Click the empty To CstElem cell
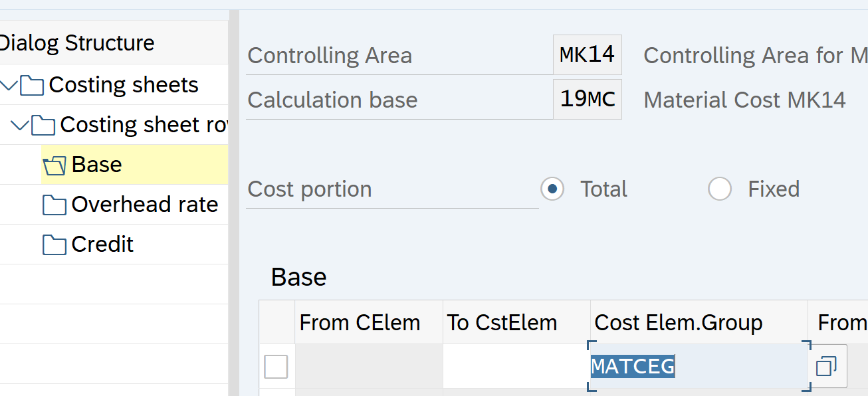This screenshot has width=868, height=396. click(x=516, y=366)
